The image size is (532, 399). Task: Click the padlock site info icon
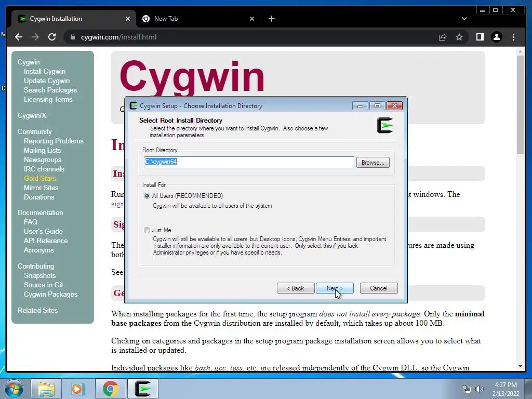tap(73, 37)
